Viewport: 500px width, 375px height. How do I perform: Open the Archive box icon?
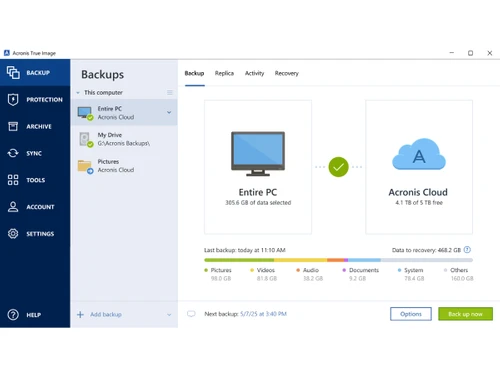pyautogui.click(x=13, y=126)
